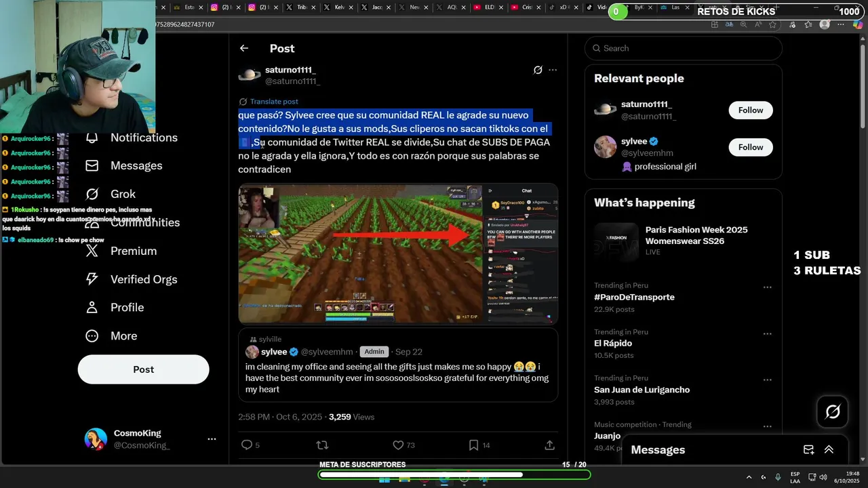Click the magnifier icon in the Search box
The width and height of the screenshot is (868, 488).
[597, 48]
